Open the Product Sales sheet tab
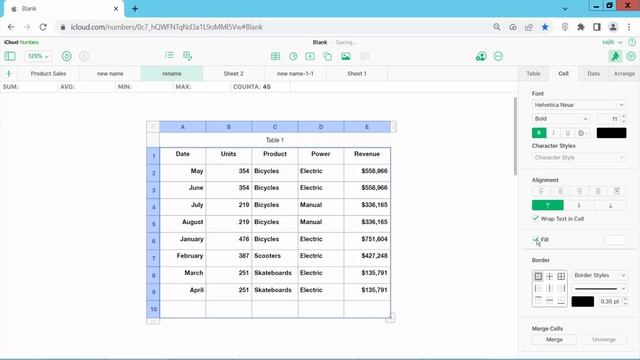The height and width of the screenshot is (360, 640). pos(49,73)
